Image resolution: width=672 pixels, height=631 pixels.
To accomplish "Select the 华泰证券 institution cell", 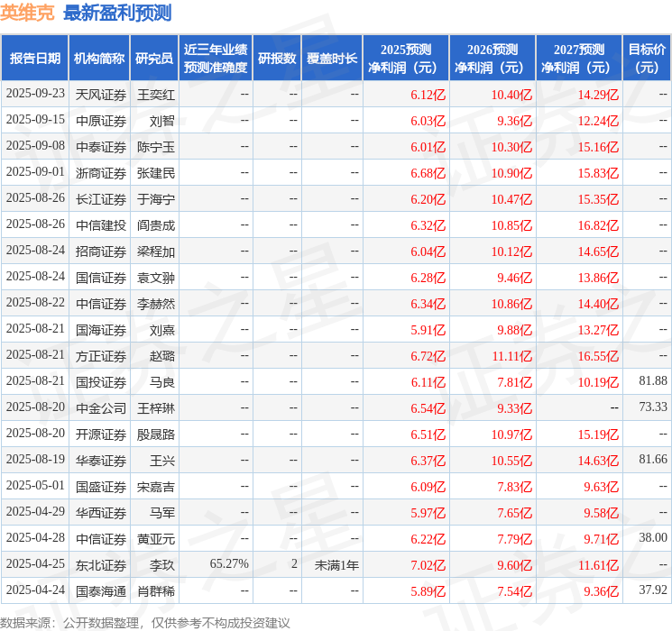I will coord(101,461).
